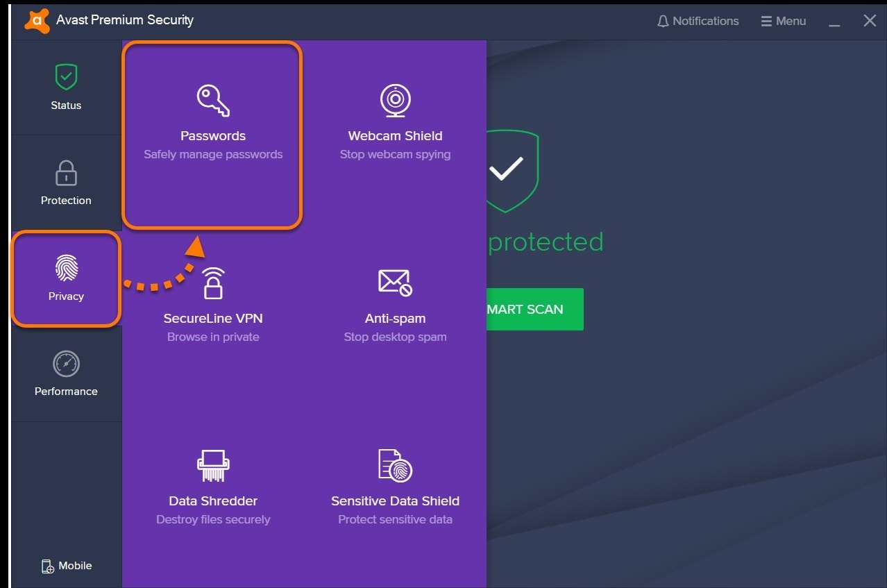The width and height of the screenshot is (887, 588).
Task: Click the Avast logo
Action: 36,20
